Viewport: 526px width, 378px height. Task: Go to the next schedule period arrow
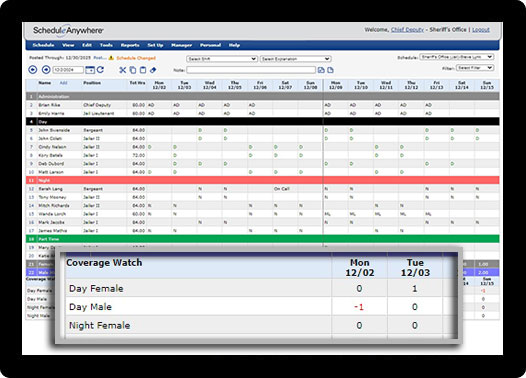pos(46,70)
